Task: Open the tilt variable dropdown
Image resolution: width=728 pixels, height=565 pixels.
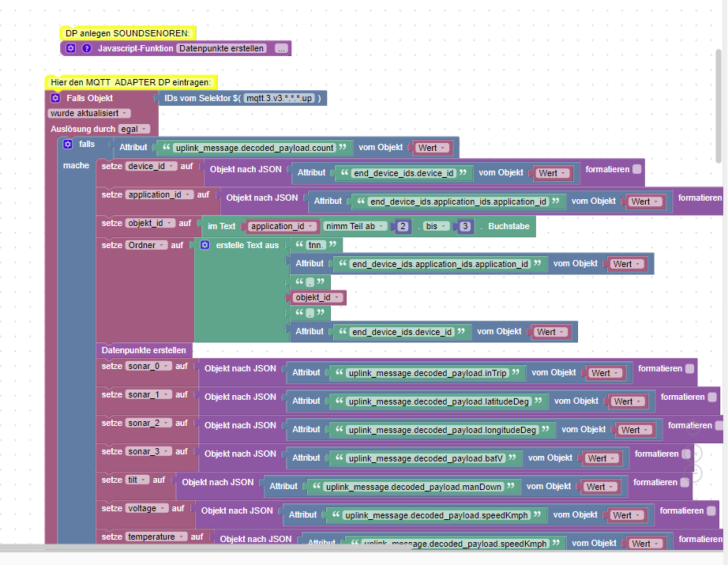Action: click(x=137, y=480)
